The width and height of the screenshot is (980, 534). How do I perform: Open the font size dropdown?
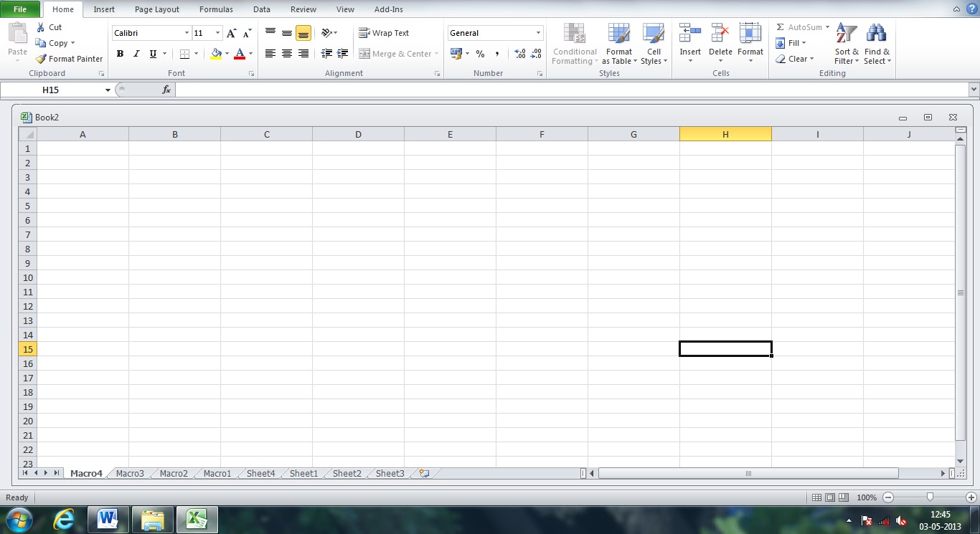click(217, 33)
